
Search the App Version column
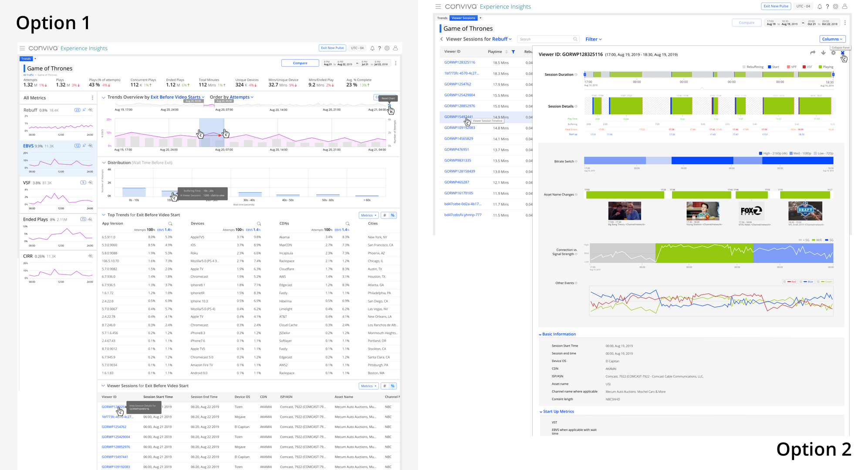coord(170,224)
